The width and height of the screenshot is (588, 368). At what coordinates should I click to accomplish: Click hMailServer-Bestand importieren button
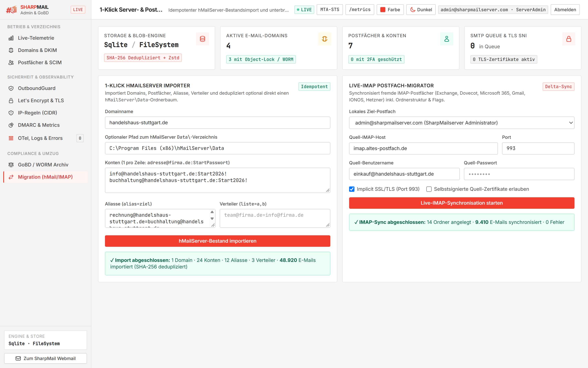[x=217, y=241]
